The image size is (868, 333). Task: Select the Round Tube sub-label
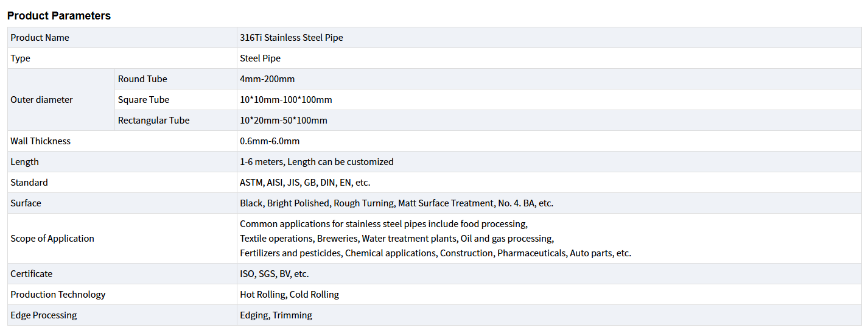coord(142,79)
